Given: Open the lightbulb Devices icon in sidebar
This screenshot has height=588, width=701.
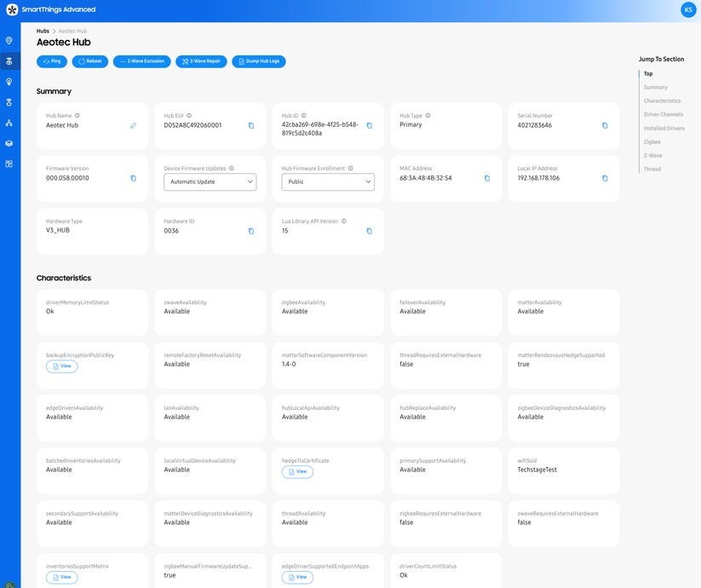Looking at the screenshot, I should 9,81.
